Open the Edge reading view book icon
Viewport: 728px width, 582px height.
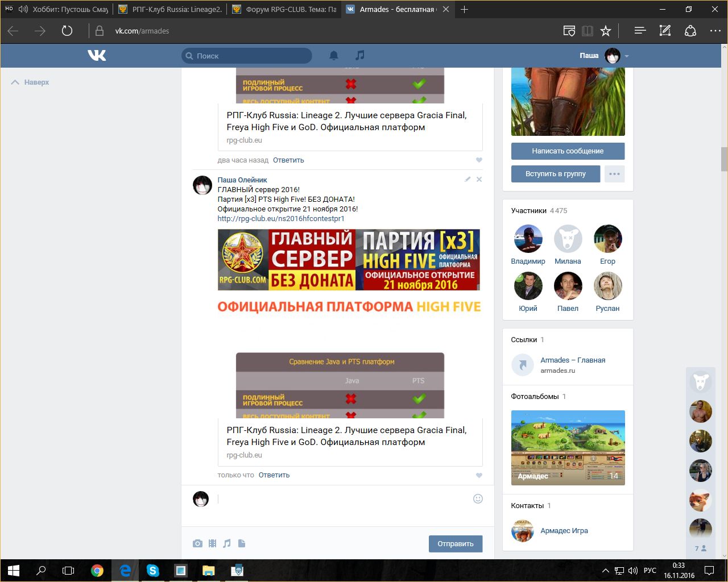587,31
